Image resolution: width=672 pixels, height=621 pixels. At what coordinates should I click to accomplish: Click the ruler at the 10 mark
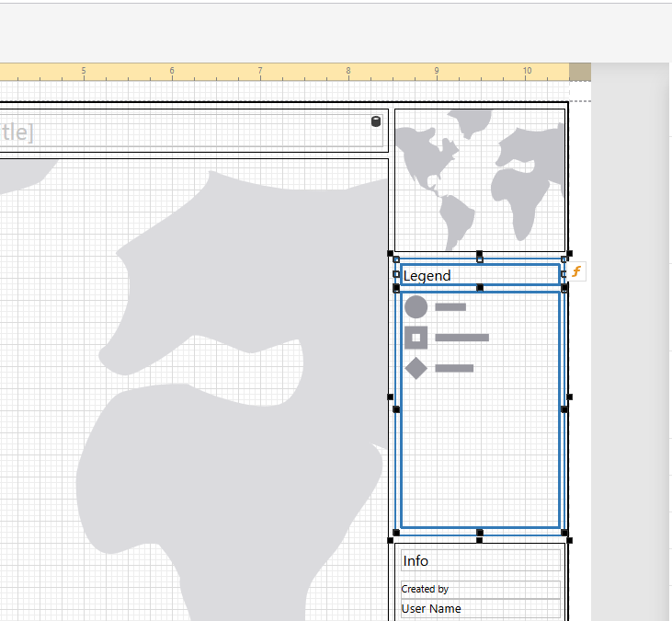527,71
